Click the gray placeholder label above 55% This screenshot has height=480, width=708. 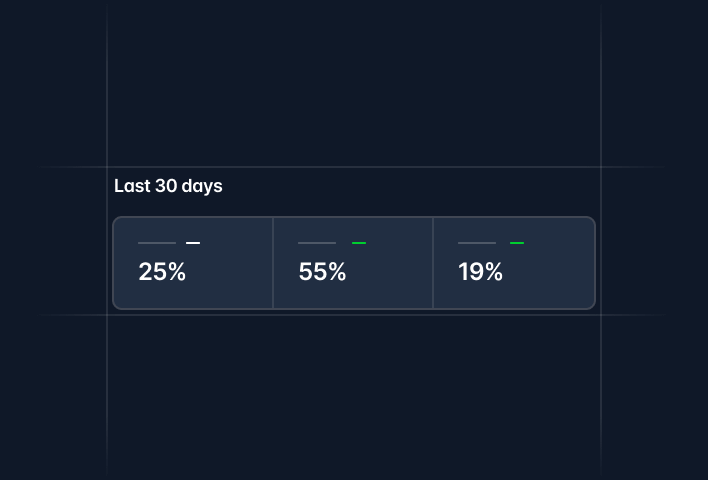pos(317,243)
